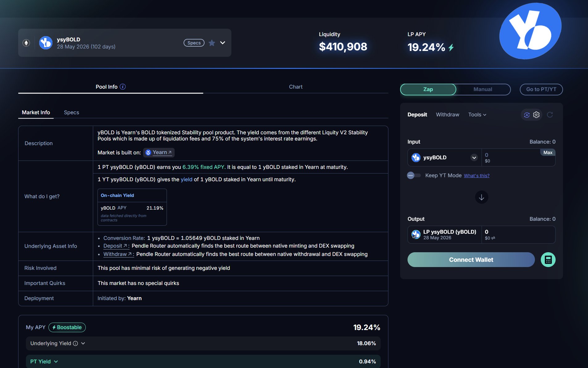The width and height of the screenshot is (588, 368).
Task: Switch to Manual mode
Action: 482,89
